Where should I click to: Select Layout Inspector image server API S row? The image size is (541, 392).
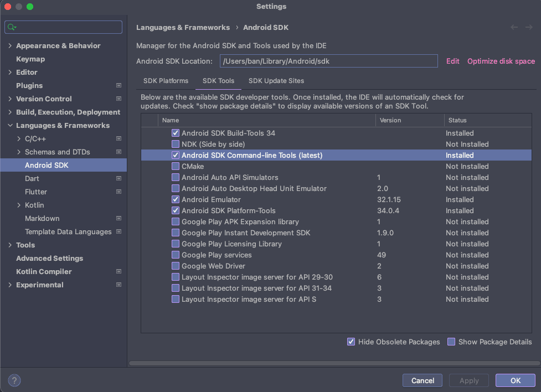337,299
